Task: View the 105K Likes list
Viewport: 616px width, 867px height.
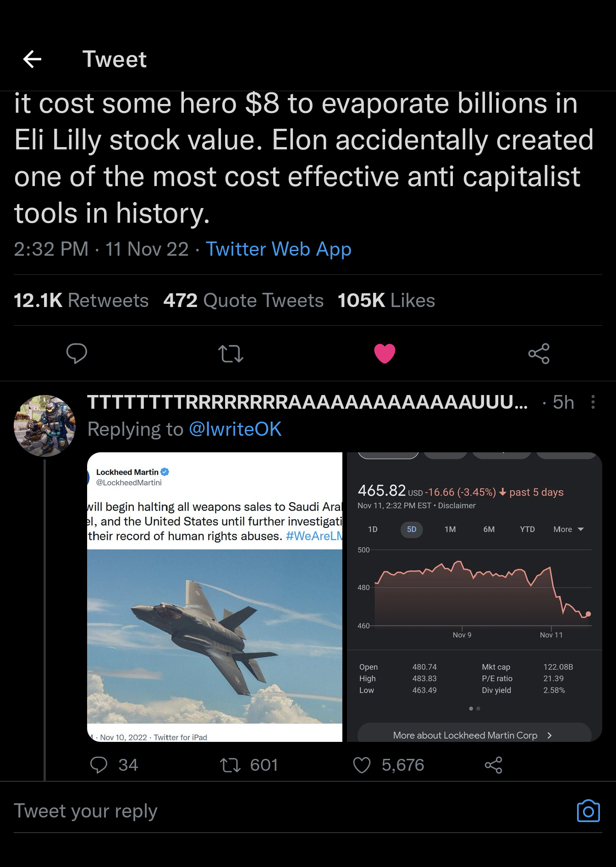Action: click(x=386, y=301)
